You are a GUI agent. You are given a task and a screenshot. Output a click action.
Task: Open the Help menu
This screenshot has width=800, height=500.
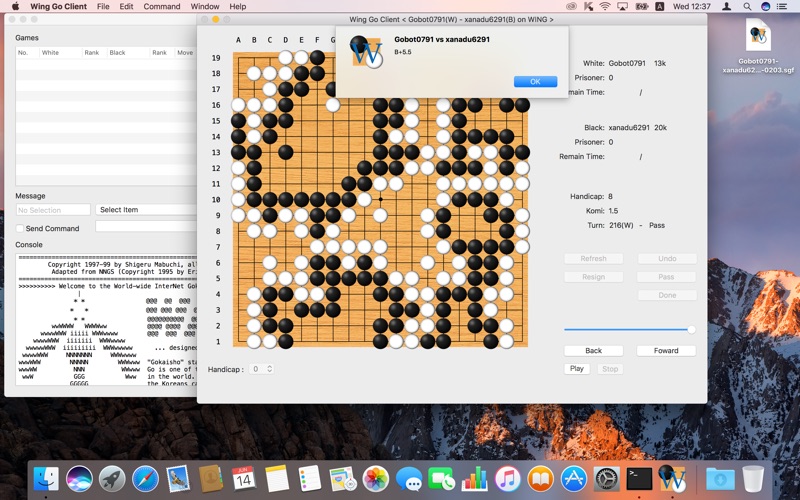[x=238, y=7]
